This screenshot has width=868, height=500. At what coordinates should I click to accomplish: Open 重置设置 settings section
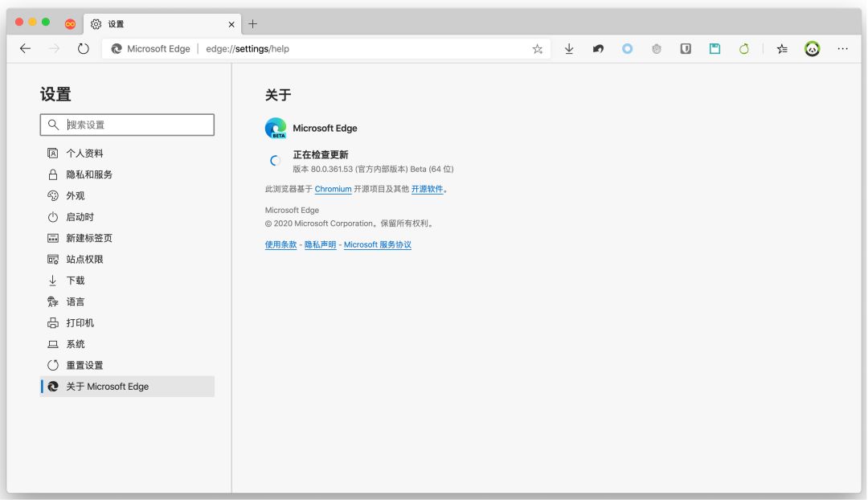click(127, 366)
